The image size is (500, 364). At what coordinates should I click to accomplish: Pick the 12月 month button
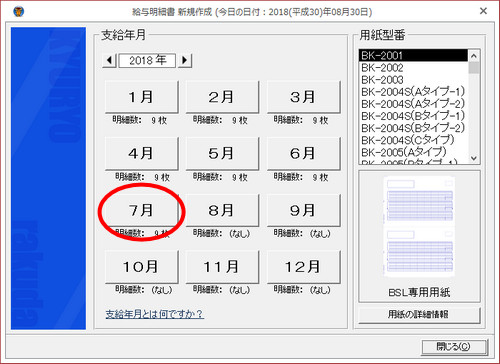(x=304, y=267)
